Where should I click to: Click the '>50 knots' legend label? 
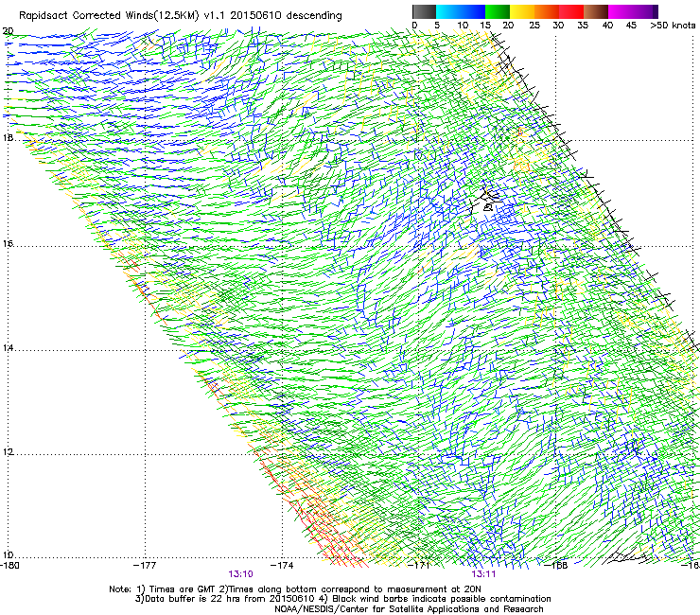pos(673,26)
